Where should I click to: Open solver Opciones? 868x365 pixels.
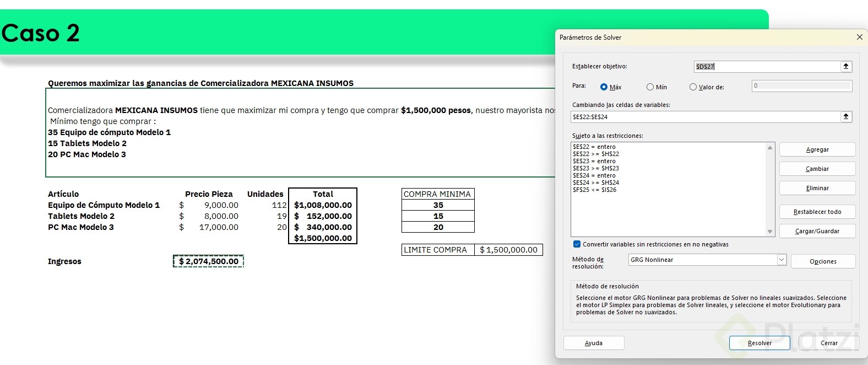coord(823,261)
